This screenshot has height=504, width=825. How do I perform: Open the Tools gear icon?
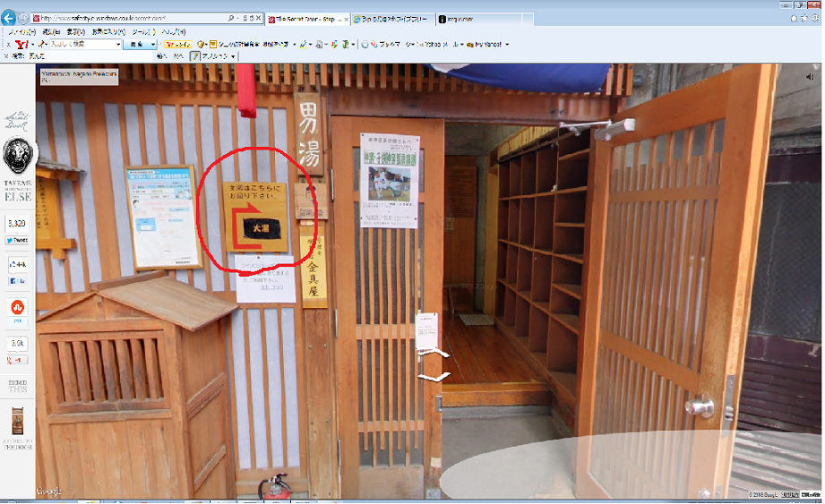pyautogui.click(x=815, y=19)
